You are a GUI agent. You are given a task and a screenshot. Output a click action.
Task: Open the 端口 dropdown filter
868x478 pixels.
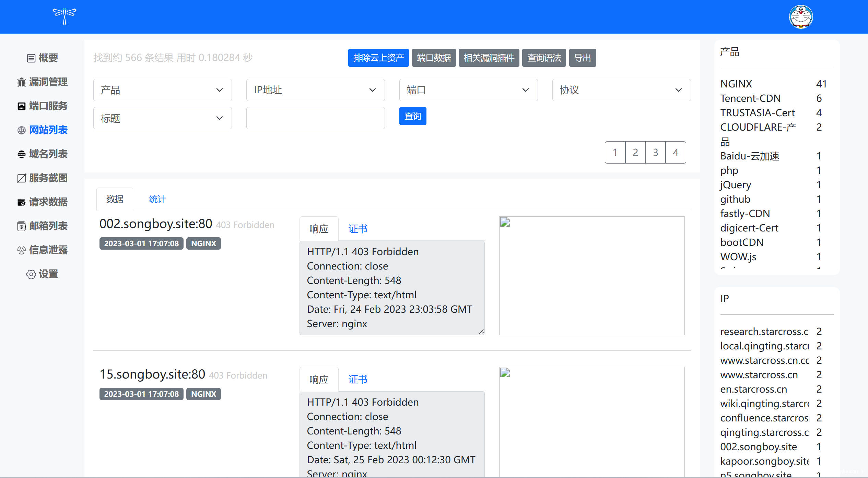(468, 90)
